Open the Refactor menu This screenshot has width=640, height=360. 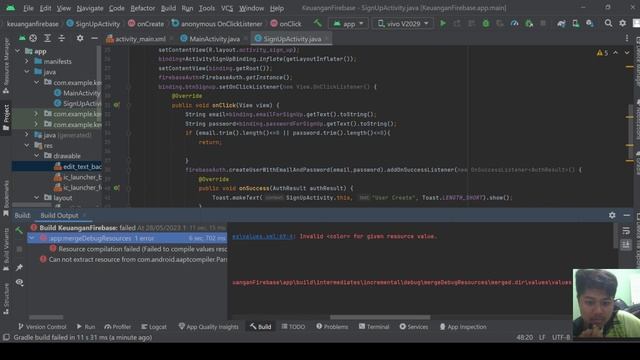pyautogui.click(x=142, y=8)
